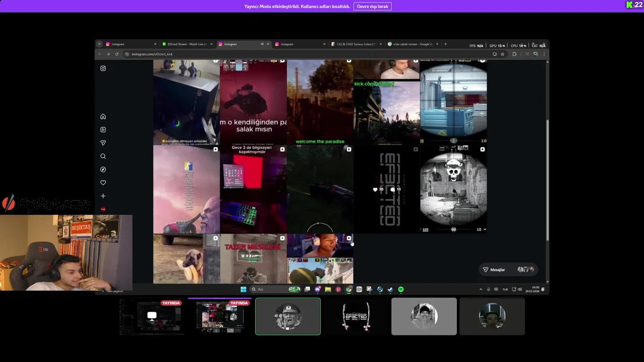Viewport: 644px width, 362px height.
Task: Switch to 'ordu sabah namazı - Google' tab
Action: tap(413, 44)
